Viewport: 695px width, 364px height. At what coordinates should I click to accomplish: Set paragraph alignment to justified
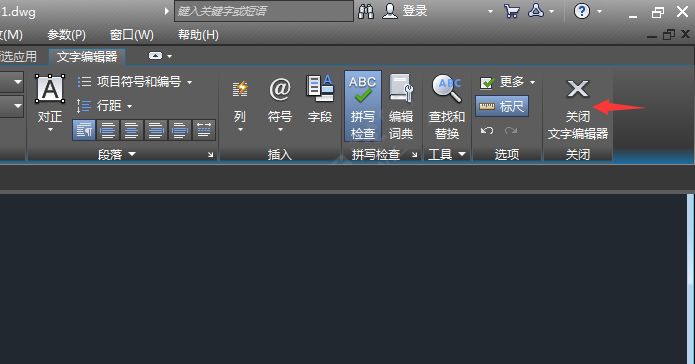pyautogui.click(x=180, y=130)
